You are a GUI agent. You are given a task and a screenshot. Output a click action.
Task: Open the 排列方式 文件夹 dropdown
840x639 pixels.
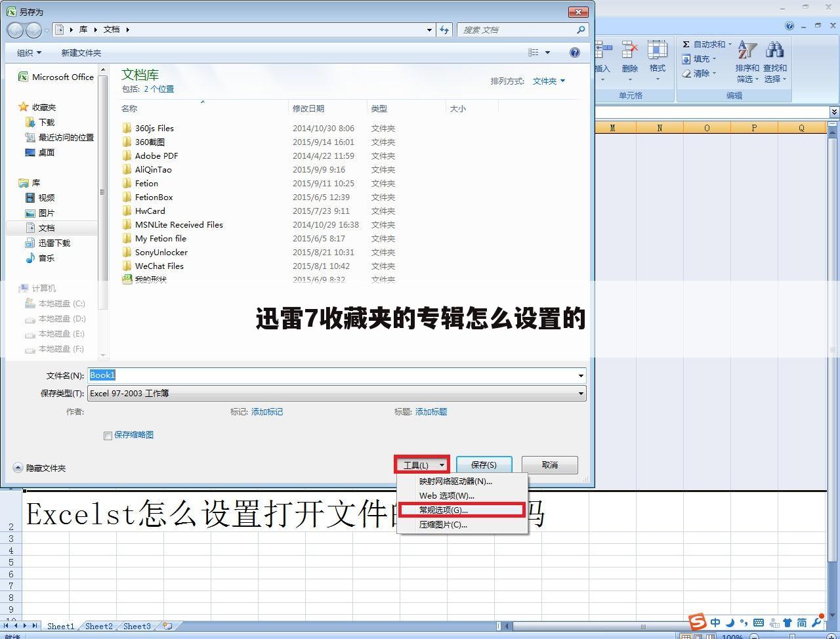(549, 81)
